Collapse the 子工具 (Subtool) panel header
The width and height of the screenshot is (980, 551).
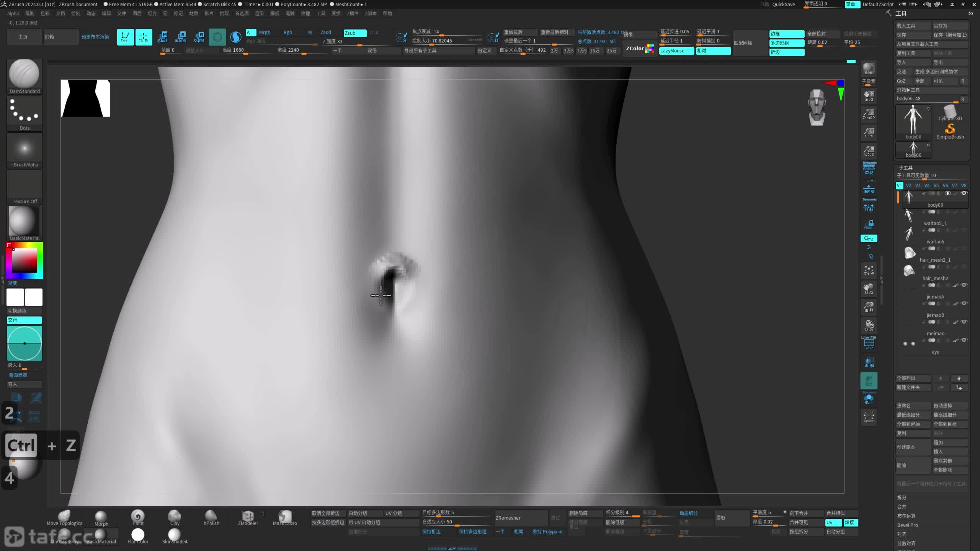coord(905,168)
